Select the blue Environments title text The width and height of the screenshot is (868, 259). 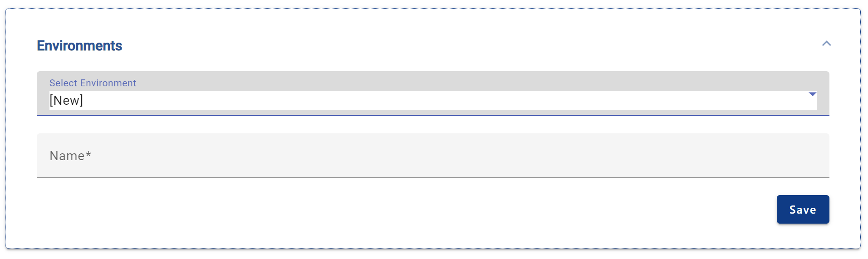(x=79, y=46)
